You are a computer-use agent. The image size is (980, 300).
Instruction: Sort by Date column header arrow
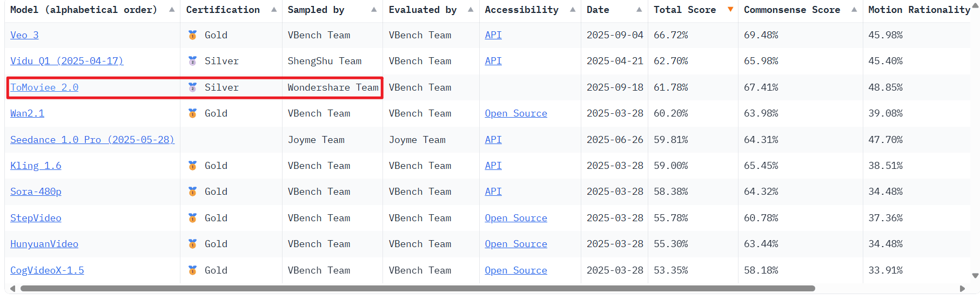pos(639,10)
